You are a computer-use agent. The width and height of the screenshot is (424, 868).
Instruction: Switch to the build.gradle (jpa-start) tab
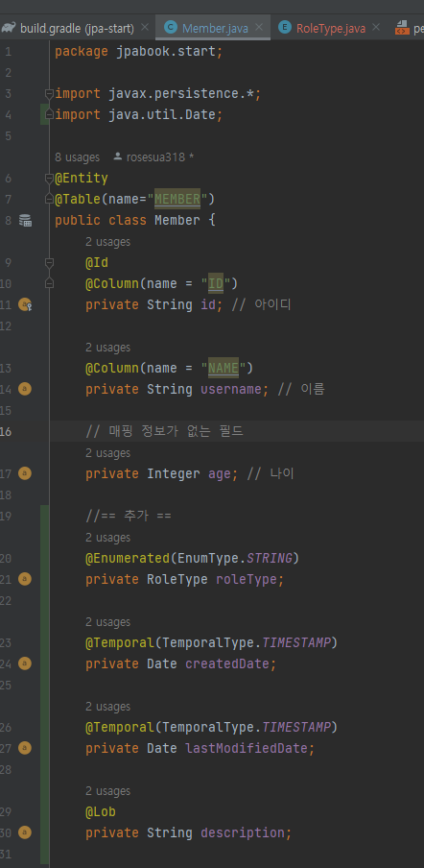(68, 28)
